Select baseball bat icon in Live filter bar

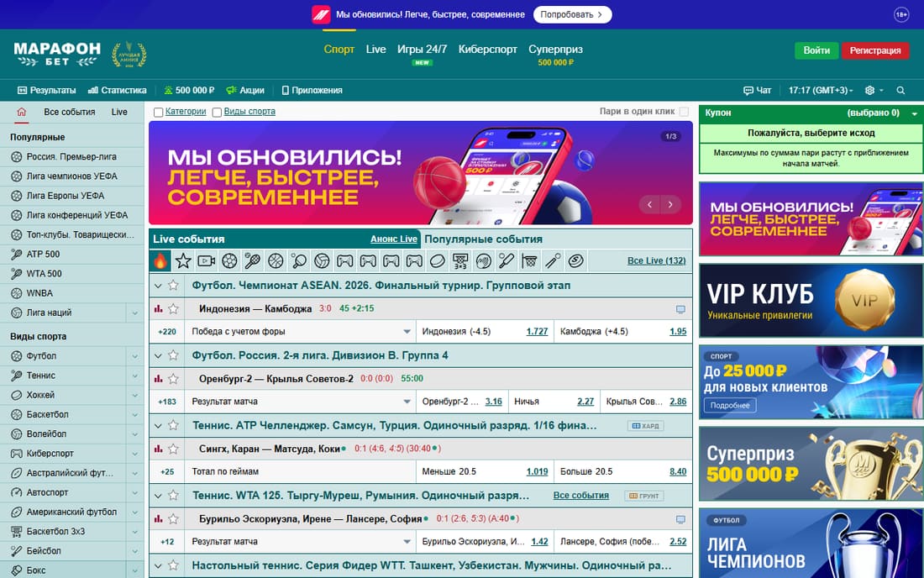pyautogui.click(x=507, y=260)
